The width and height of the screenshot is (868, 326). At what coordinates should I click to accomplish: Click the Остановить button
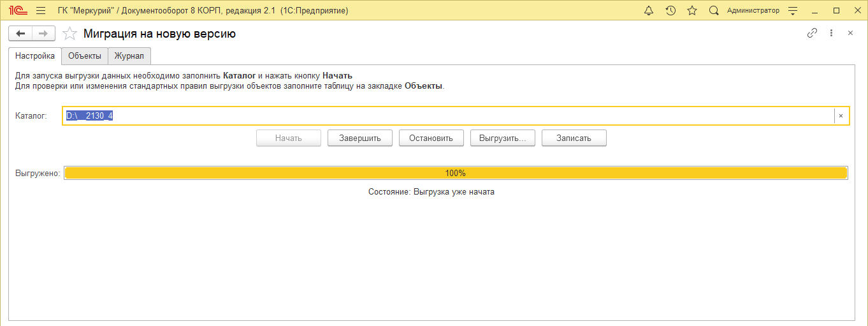click(x=431, y=138)
